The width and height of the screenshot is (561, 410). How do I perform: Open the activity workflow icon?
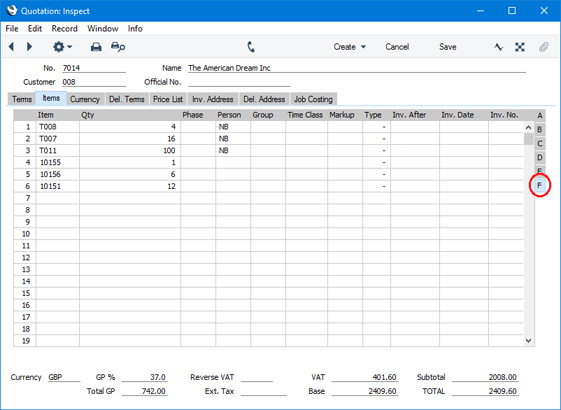(498, 47)
